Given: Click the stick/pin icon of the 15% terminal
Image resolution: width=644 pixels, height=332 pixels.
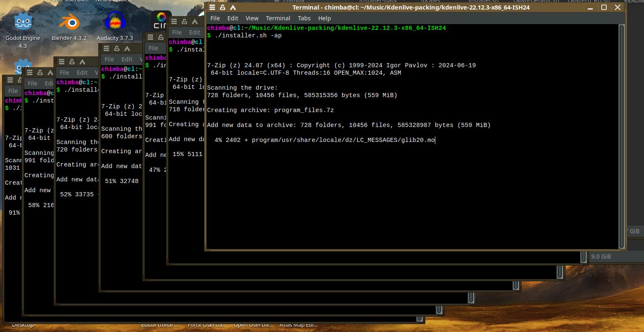Looking at the screenshot, I should pyautogui.click(x=184, y=22).
